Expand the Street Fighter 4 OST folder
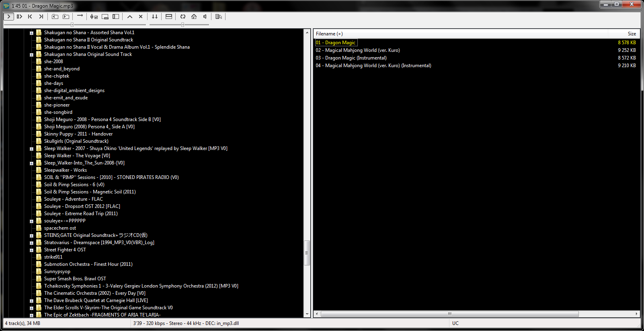Image resolution: width=644 pixels, height=331 pixels. point(31,250)
